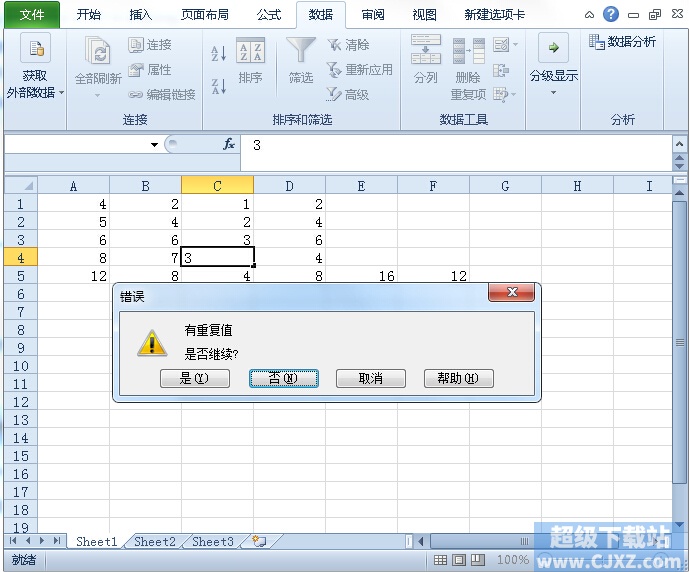This screenshot has width=689, height=572.
Task: Switch to the Review (审阅) tab
Action: pyautogui.click(x=373, y=14)
